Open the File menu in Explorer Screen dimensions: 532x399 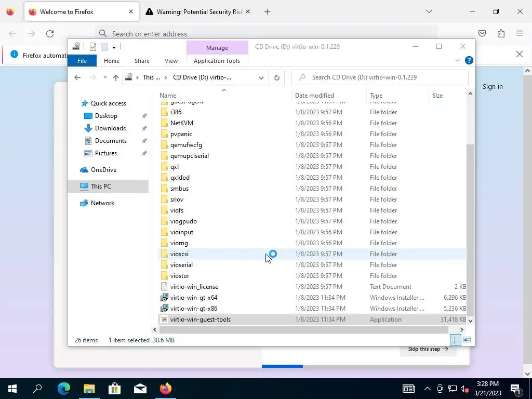pos(82,61)
